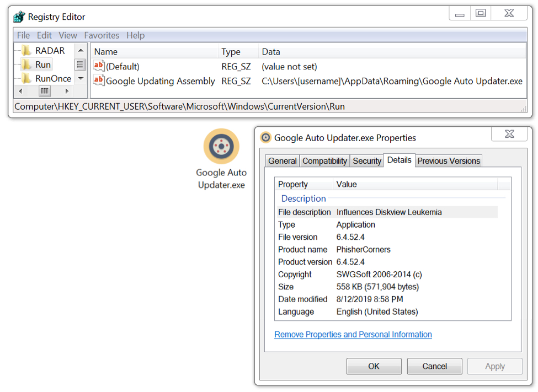Switch to the Compatibility tab
Image resolution: width=538 pixels, height=392 pixels.
pos(325,161)
